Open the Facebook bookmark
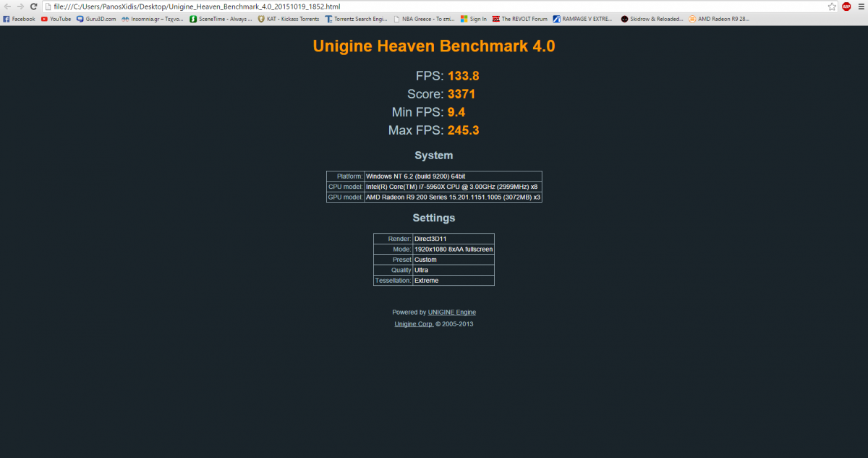Viewport: 868px width, 458px height. [20, 19]
